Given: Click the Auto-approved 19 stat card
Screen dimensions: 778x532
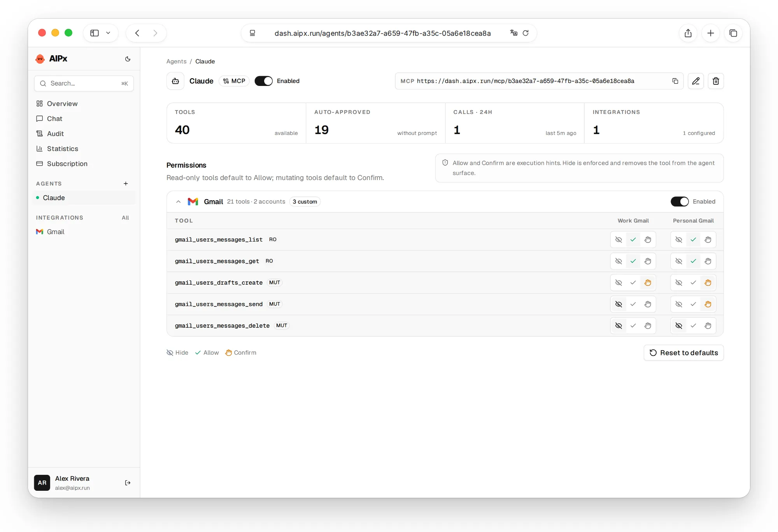Looking at the screenshot, I should pyautogui.click(x=375, y=123).
